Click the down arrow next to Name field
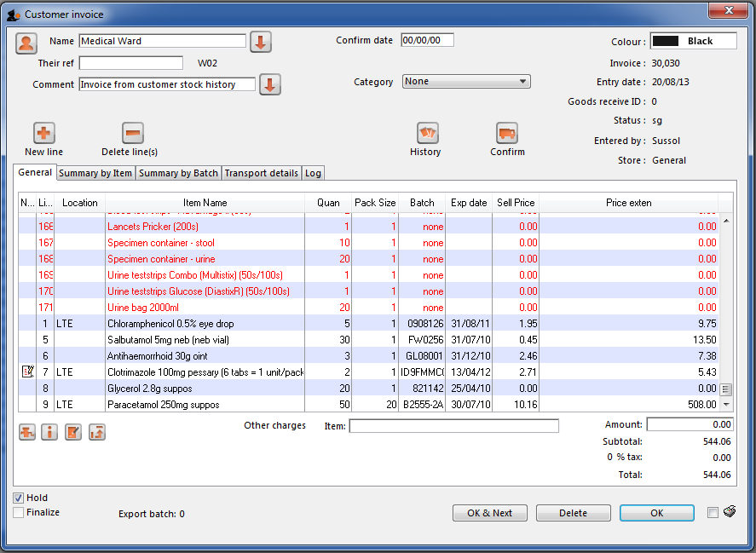Viewport: 756px width, 553px height. click(260, 42)
